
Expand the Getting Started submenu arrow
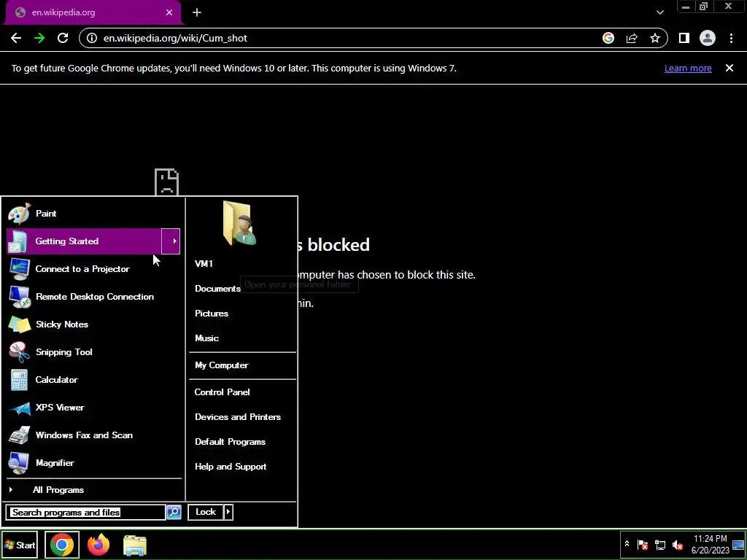171,241
